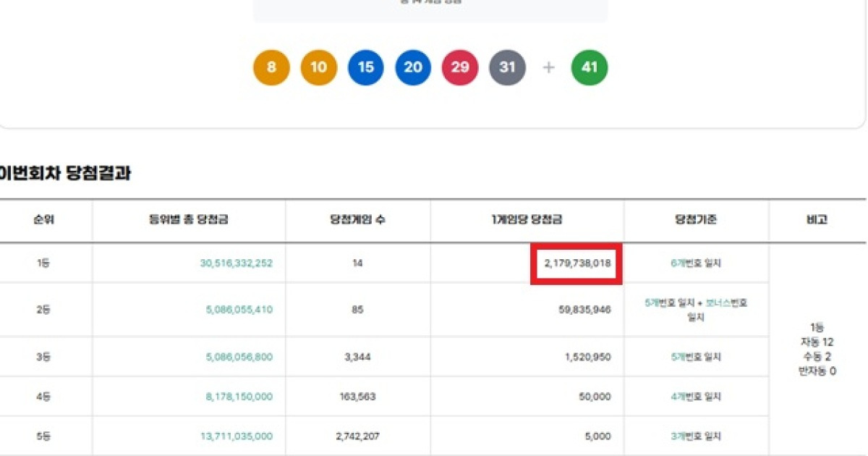
Task: Open the 5개번호 일치 + 보너스번호 일치 link
Action: coord(697,309)
